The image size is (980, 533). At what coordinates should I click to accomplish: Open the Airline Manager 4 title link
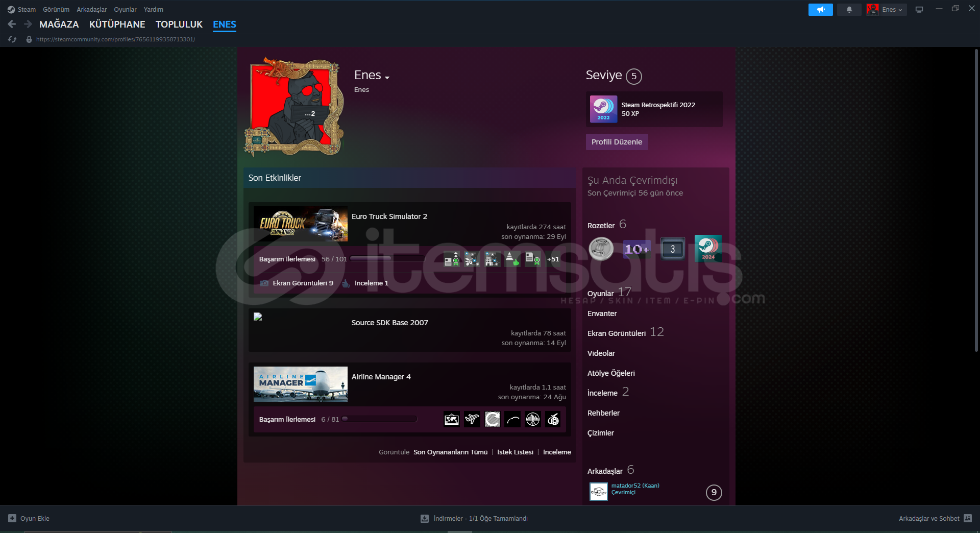click(381, 377)
